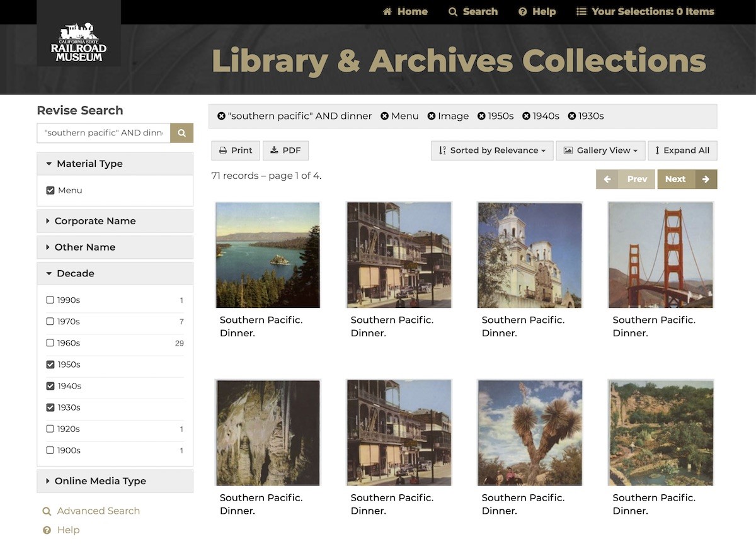Expand the Other Name facet
Screen dimensions: 756x544
[115, 247]
